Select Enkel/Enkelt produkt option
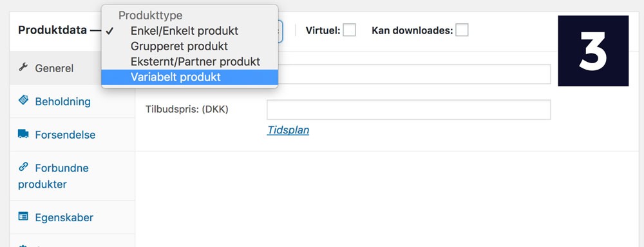Image resolution: width=644 pixels, height=247 pixels. point(190,31)
